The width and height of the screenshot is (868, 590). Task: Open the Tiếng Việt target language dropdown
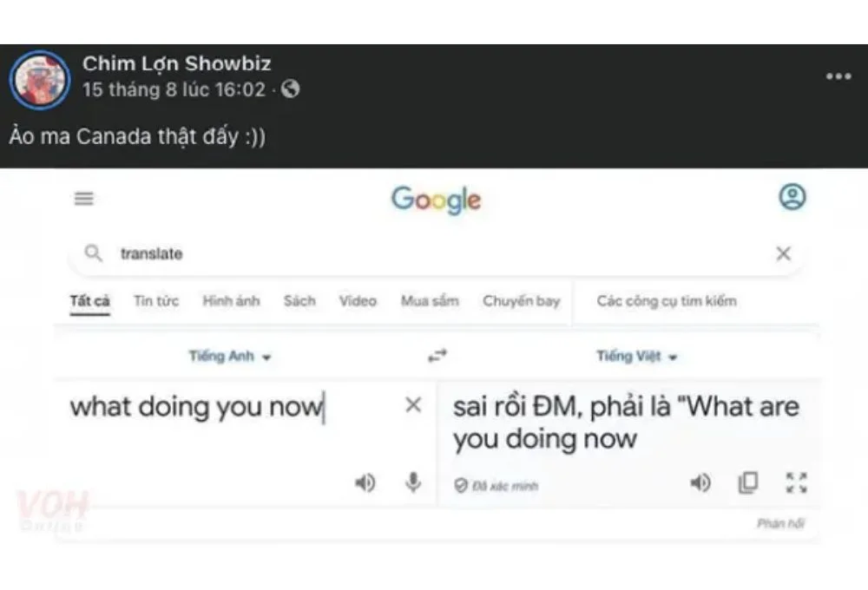point(636,356)
